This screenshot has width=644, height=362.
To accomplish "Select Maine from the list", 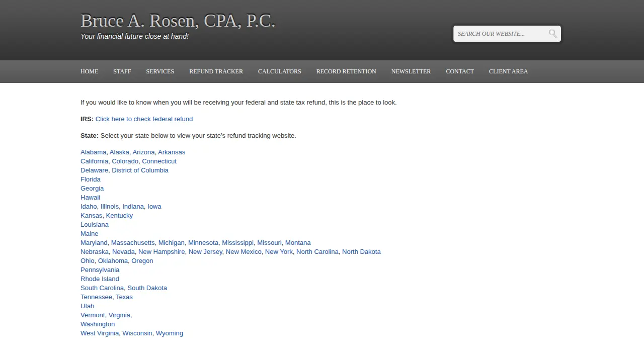I will (x=90, y=234).
